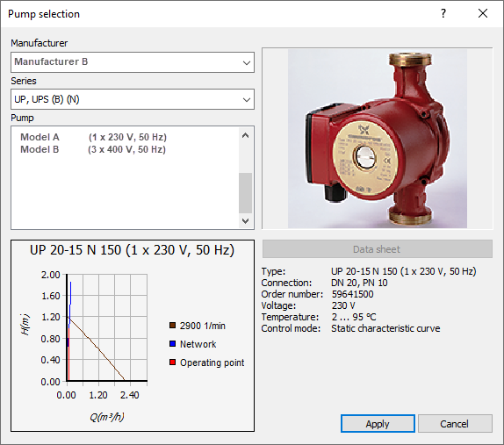
Task: Click the order number 59641500
Action: (x=353, y=294)
